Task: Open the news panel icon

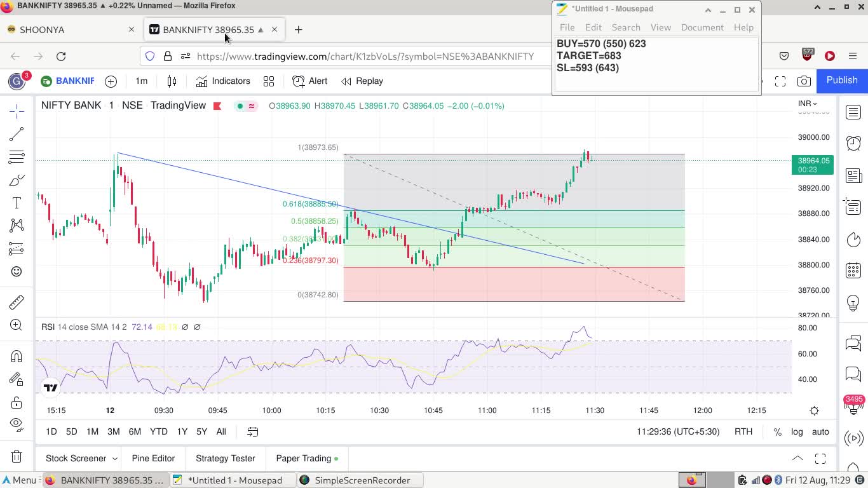Action: [x=853, y=175]
